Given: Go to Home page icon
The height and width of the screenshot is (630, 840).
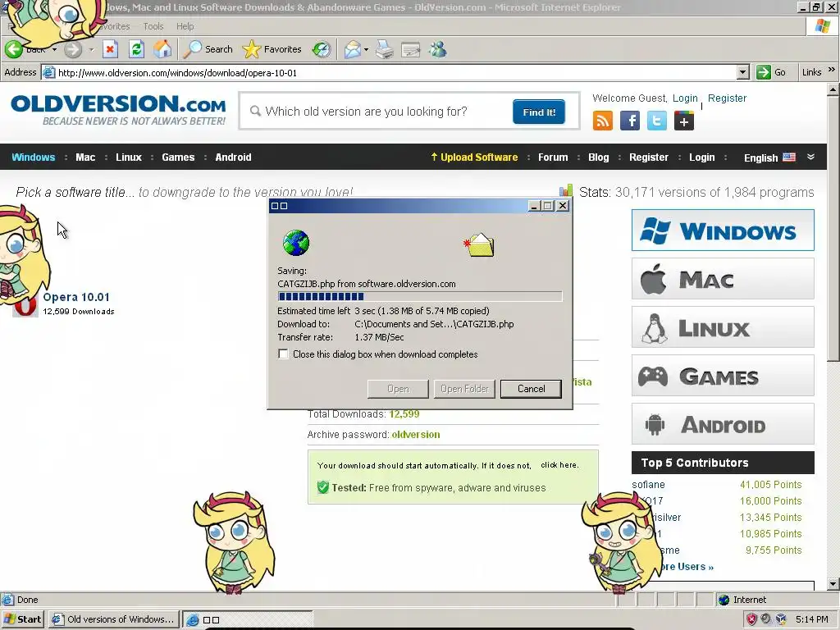Looking at the screenshot, I should [162, 49].
